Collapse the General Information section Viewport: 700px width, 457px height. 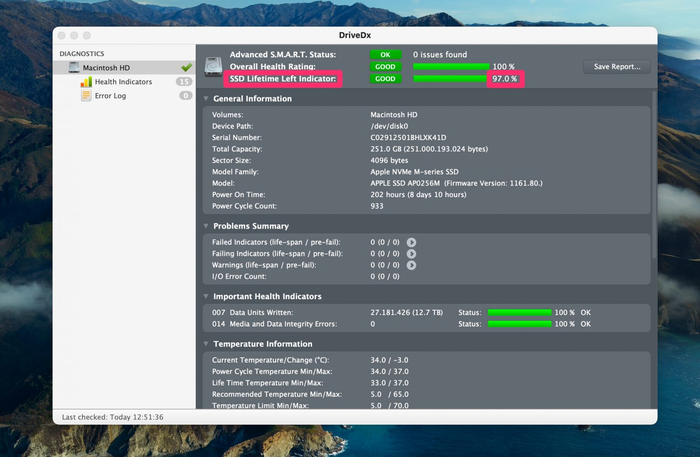(x=206, y=99)
